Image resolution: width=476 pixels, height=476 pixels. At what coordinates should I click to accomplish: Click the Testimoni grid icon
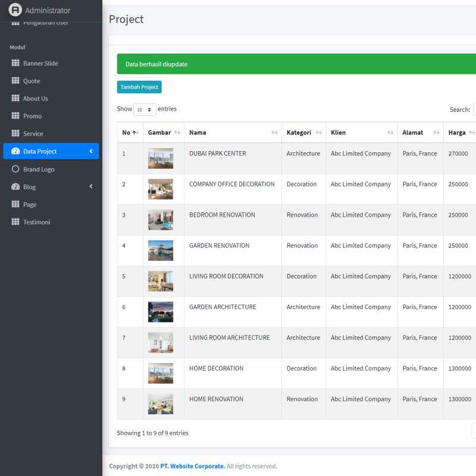pos(15,222)
